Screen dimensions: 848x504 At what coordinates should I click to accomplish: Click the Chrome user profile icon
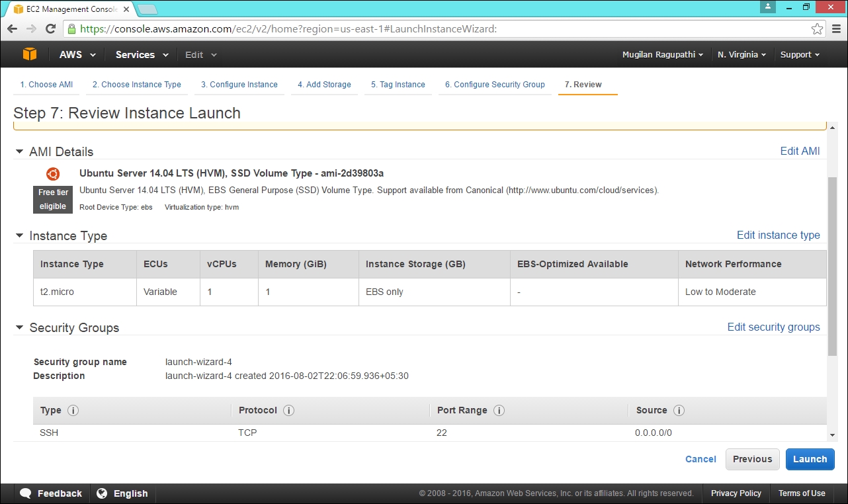tap(767, 7)
